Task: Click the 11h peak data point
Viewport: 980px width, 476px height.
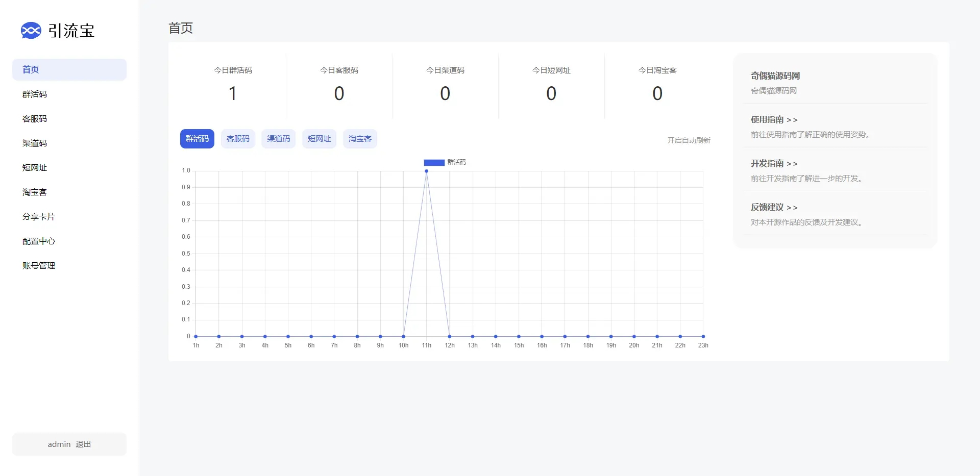Action: tap(426, 171)
